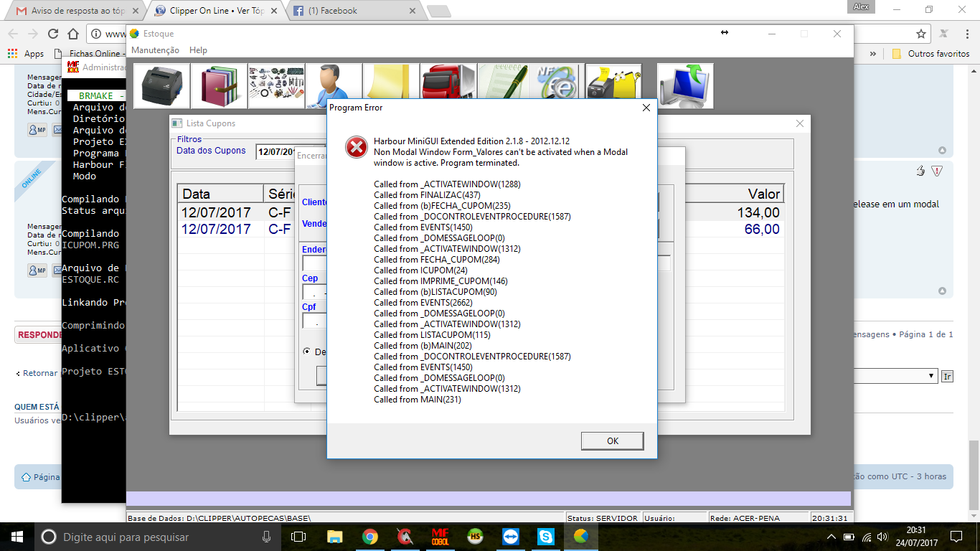Open TeamViewer from the taskbar
This screenshot has width=980, height=551.
tap(510, 537)
